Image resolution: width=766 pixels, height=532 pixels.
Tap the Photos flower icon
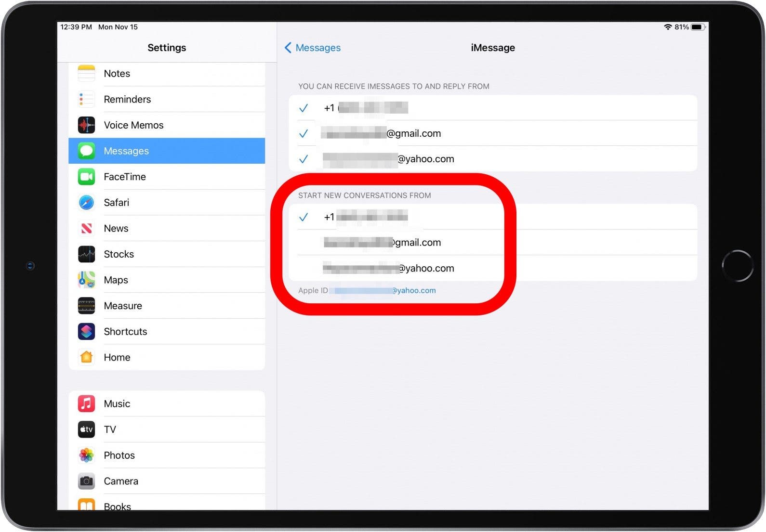pyautogui.click(x=86, y=455)
